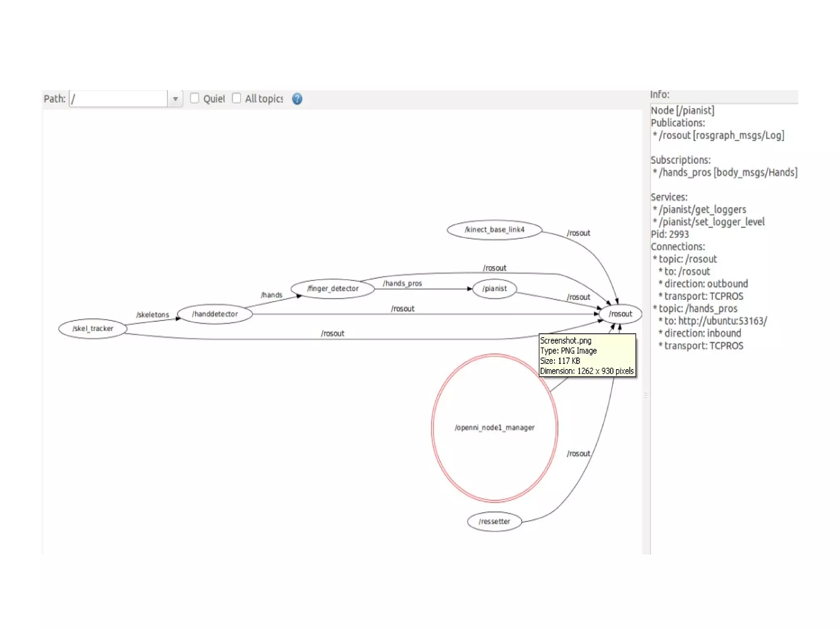Click the /handdetector node ellipse
The height and width of the screenshot is (630, 840).
pyautogui.click(x=215, y=314)
